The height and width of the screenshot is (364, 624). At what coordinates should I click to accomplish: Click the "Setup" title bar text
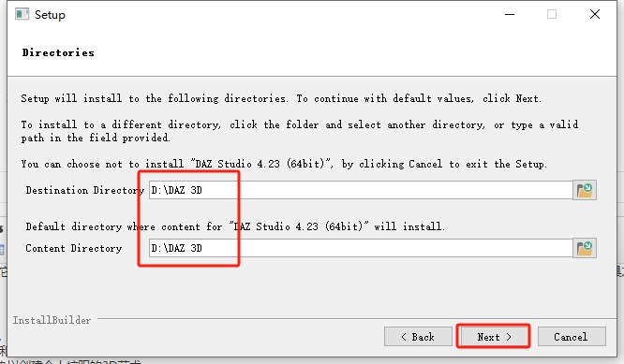click(x=50, y=15)
